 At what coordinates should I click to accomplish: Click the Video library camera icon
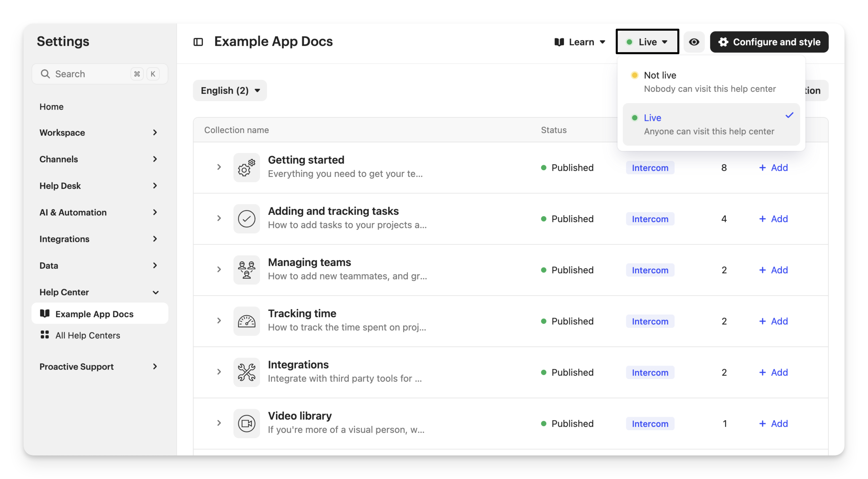click(x=246, y=424)
